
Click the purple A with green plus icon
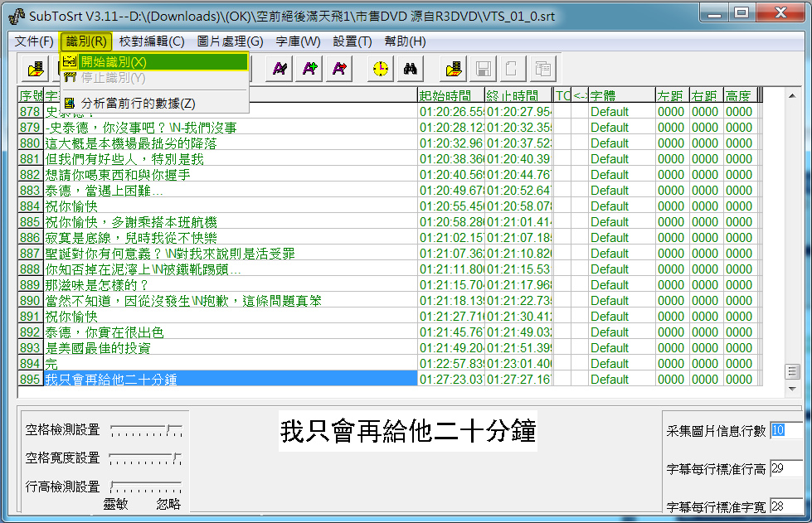point(309,69)
